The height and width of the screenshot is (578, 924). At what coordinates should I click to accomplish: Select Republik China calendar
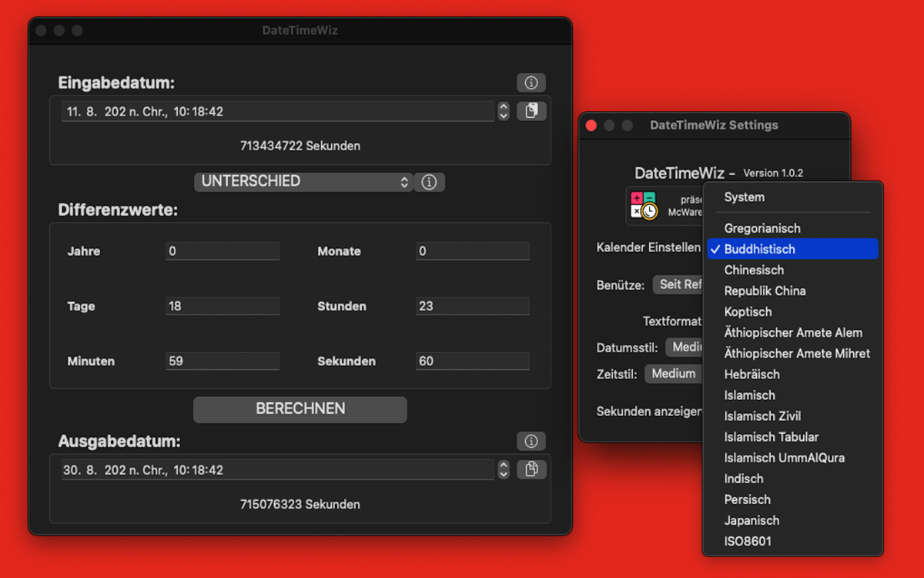click(792, 291)
